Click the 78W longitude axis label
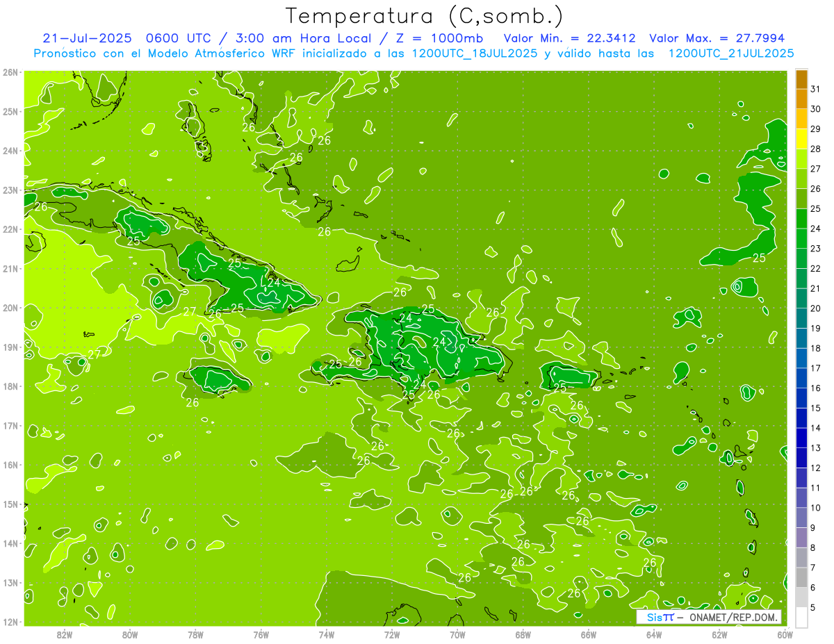Screen dimensions: 834x644 195,634
